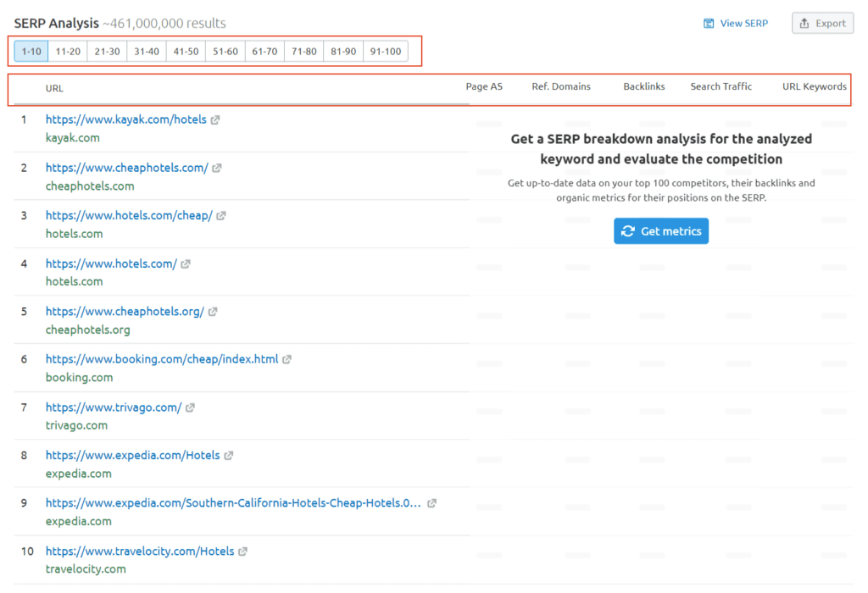
Task: Open the https://www.cheaphotels.com/ link
Action: [x=127, y=168]
